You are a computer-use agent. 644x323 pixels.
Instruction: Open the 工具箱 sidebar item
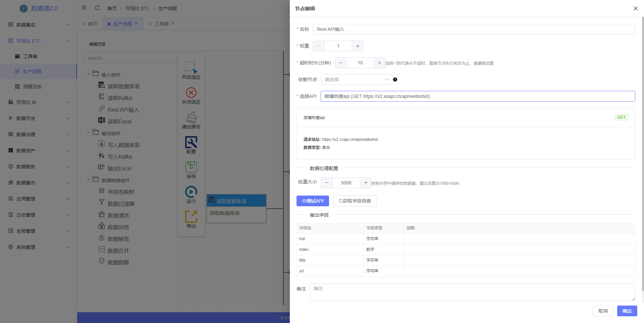click(x=39, y=56)
